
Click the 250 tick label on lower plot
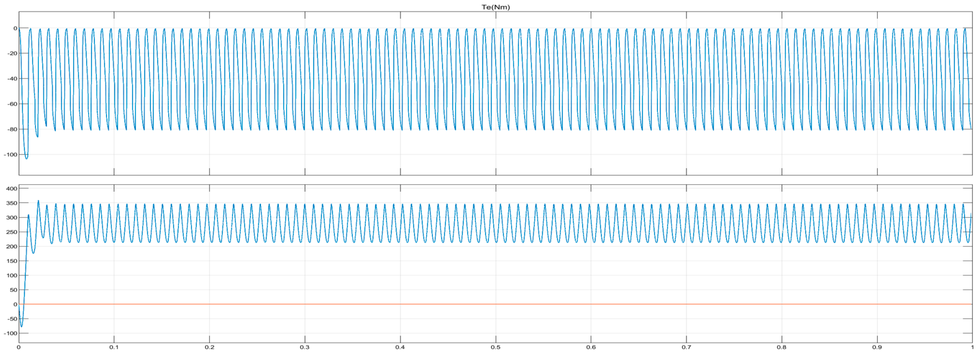click(12, 232)
